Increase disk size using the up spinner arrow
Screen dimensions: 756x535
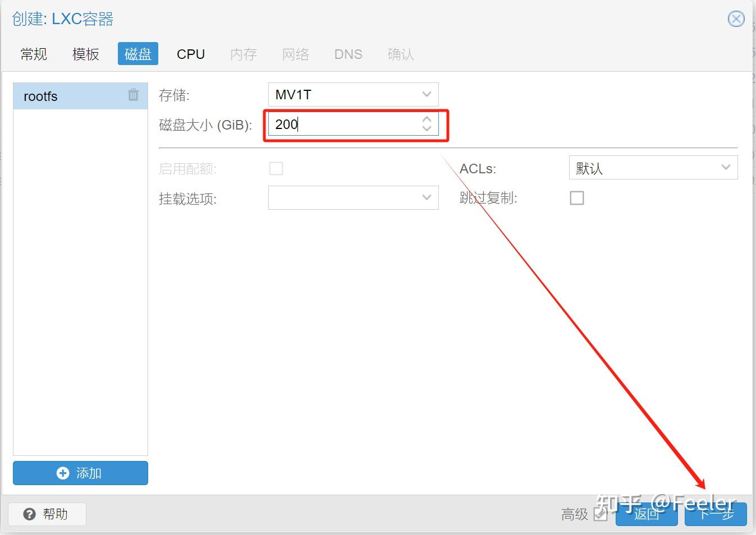click(427, 119)
